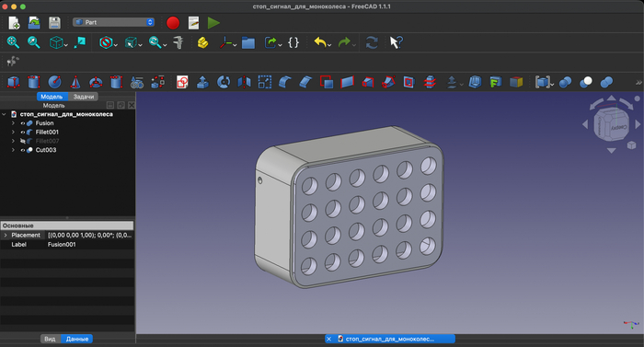Open the offset tool dropdown arrow
This screenshot has height=347, width=644.
[x=461, y=85]
